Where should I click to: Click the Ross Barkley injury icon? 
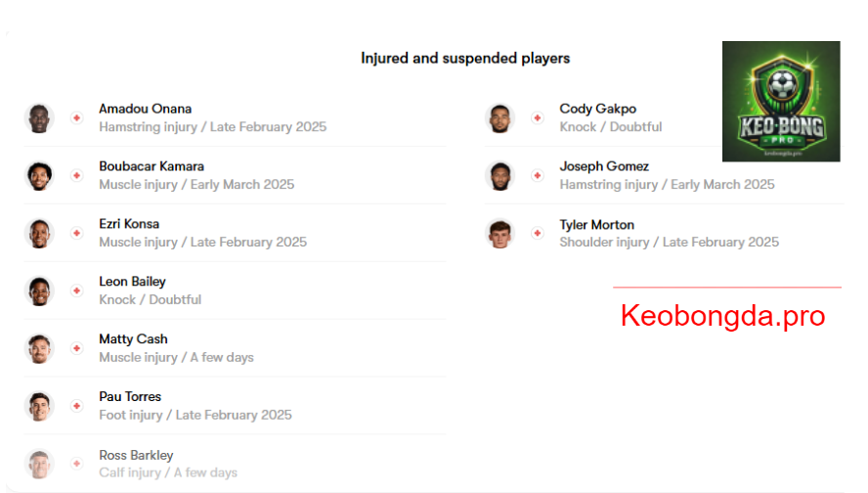(77, 464)
